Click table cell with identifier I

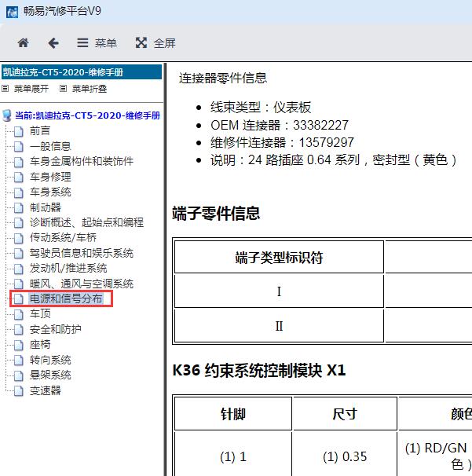pos(279,291)
